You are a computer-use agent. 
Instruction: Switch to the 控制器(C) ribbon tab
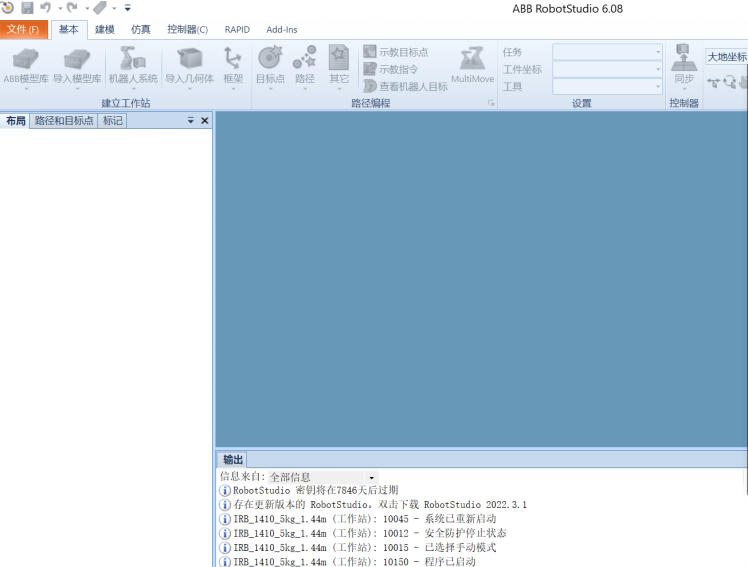[x=187, y=30]
